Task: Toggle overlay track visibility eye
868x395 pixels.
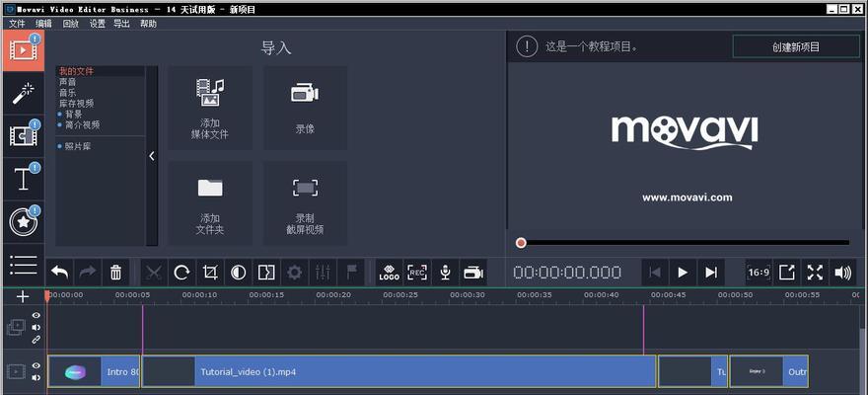Action: point(36,316)
